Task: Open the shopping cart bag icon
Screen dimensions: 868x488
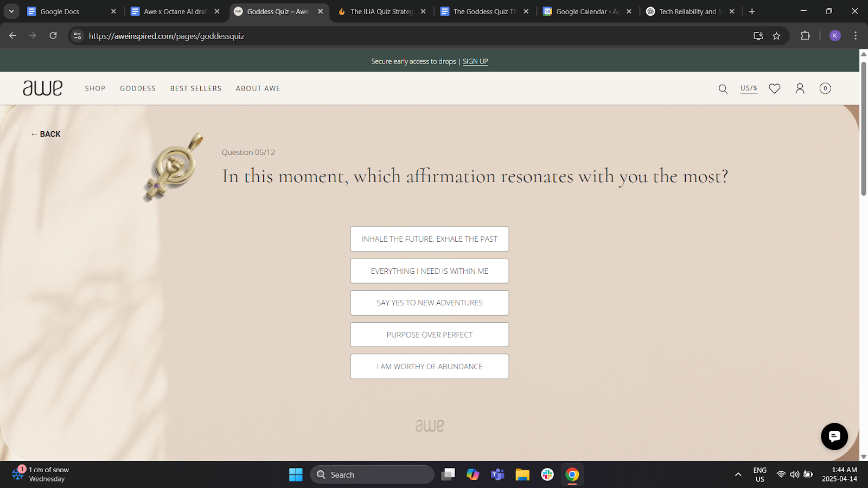Action: click(825, 88)
